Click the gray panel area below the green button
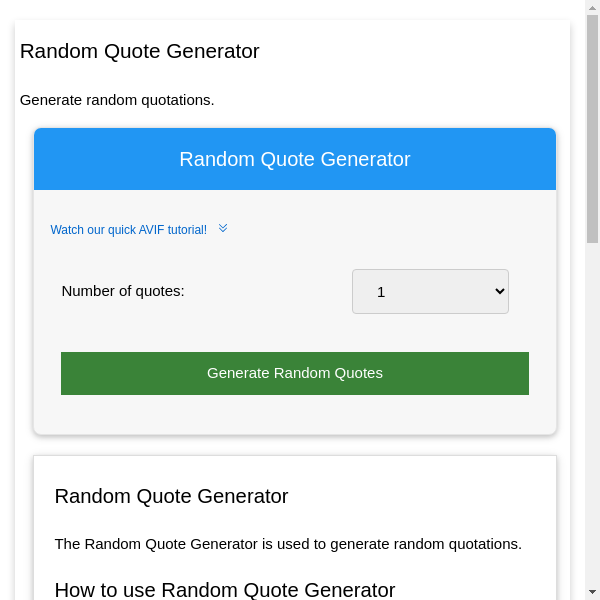Viewport: 600px width, 600px height. (295, 416)
